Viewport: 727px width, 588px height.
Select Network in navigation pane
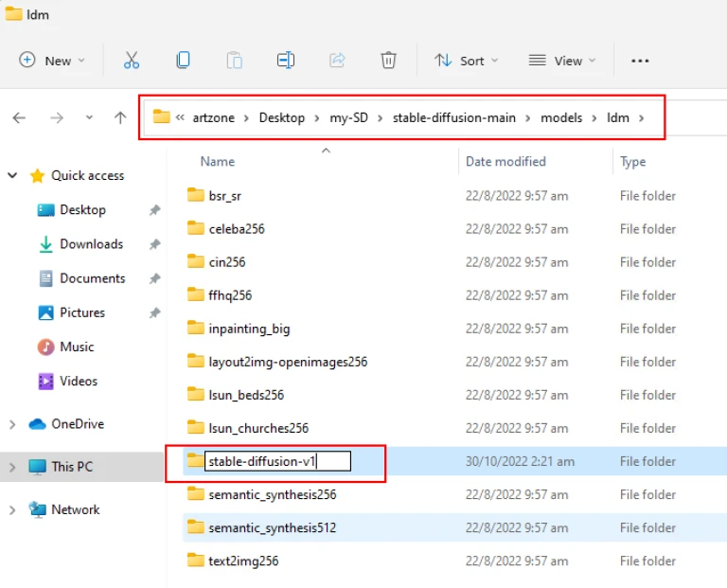(75, 510)
